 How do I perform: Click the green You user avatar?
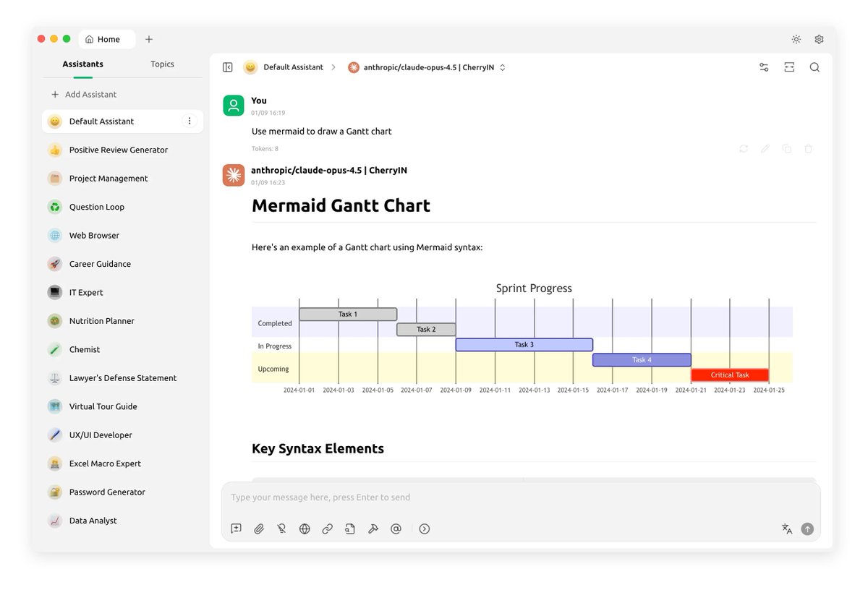pos(234,106)
